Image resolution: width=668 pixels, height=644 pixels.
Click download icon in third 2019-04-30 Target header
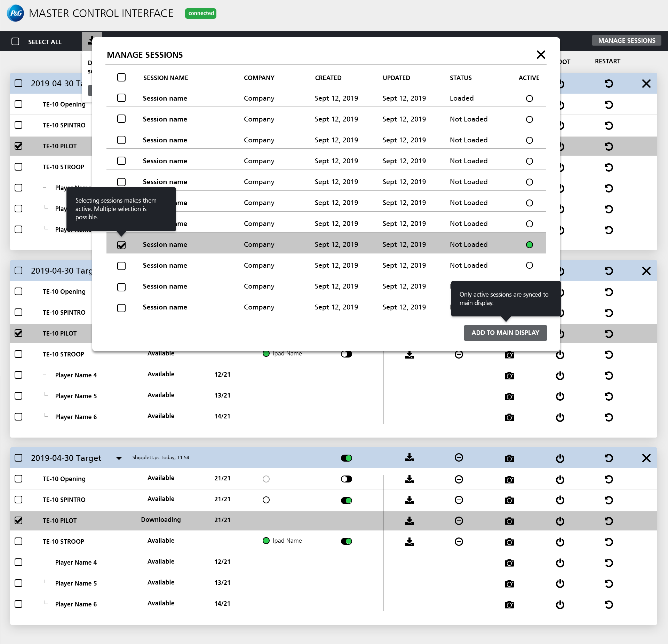click(x=409, y=457)
